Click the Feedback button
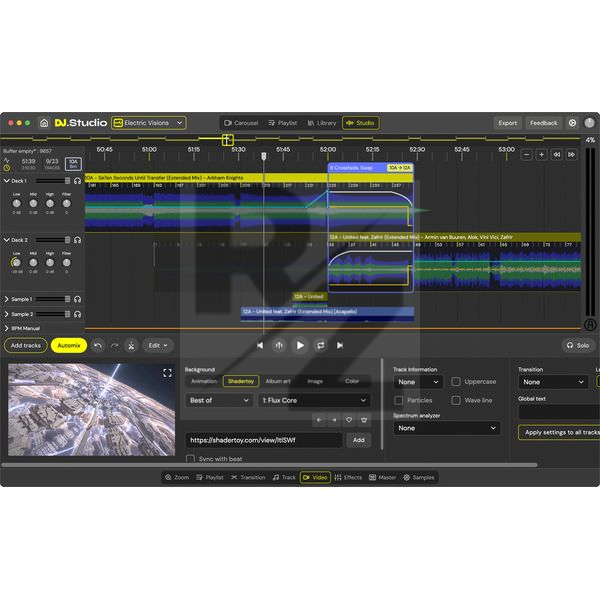Image resolution: width=600 pixels, height=600 pixels. pos(543,123)
